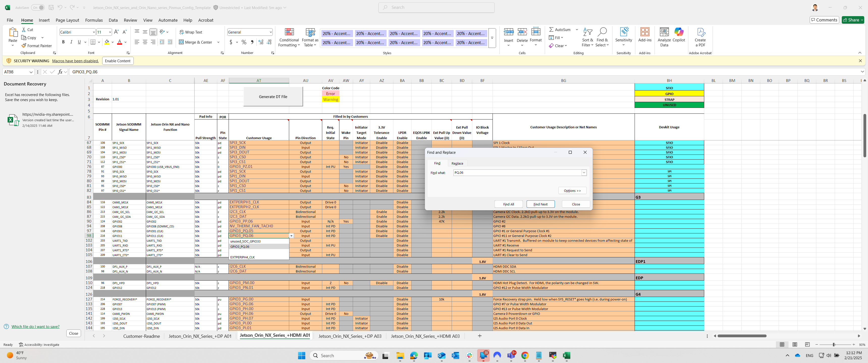Apply the Fill Color bucket

tap(107, 42)
